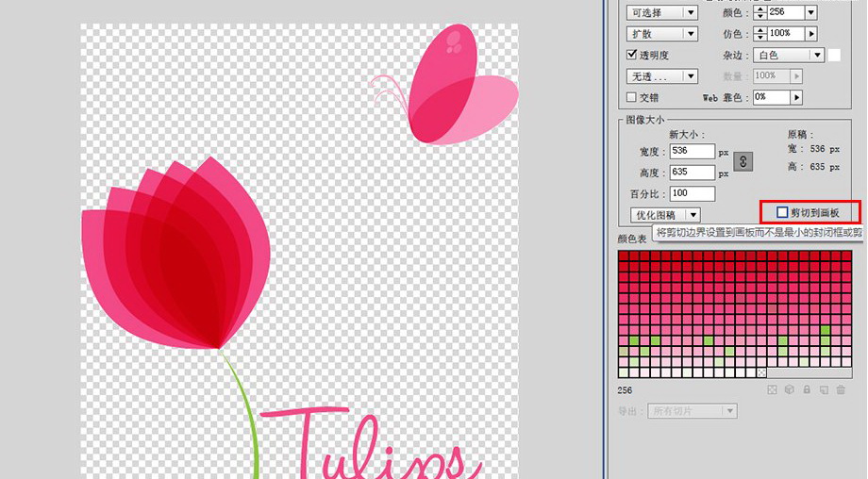This screenshot has width=868, height=479.
Task: Click the constrain proportions link icon
Action: [743, 161]
